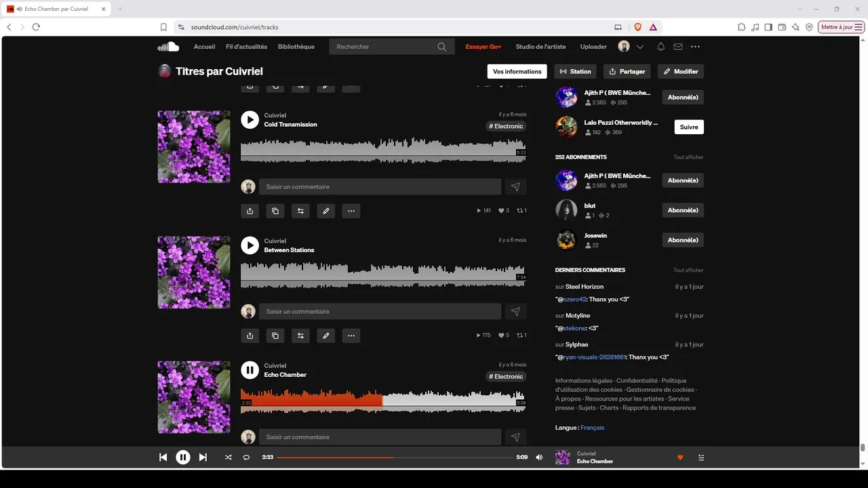
Task: Edit Between Stations with the pencil icon
Action: [x=325, y=335]
